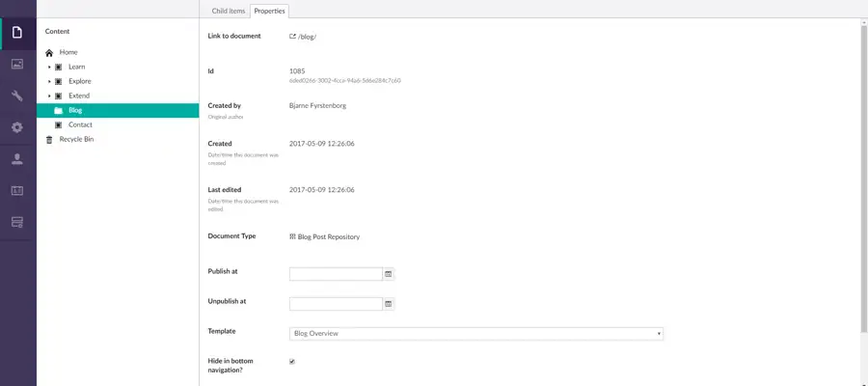Expand the Learn tree node

pyautogui.click(x=49, y=68)
